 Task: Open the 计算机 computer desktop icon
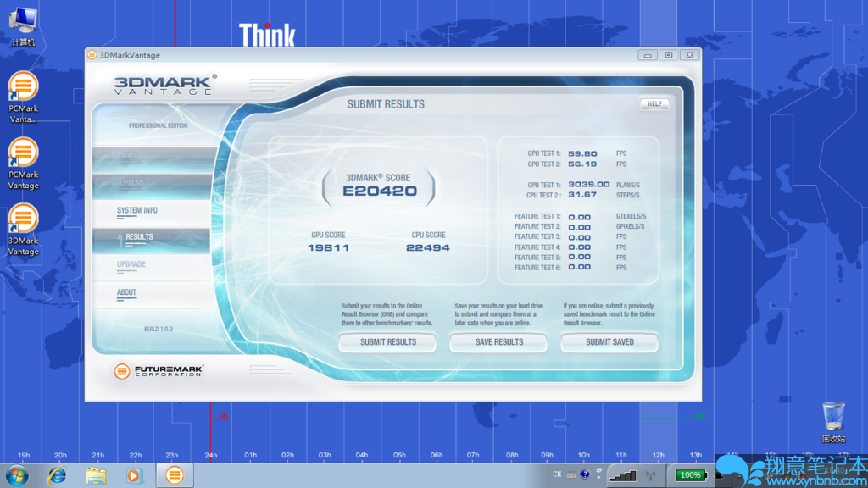click(x=23, y=26)
